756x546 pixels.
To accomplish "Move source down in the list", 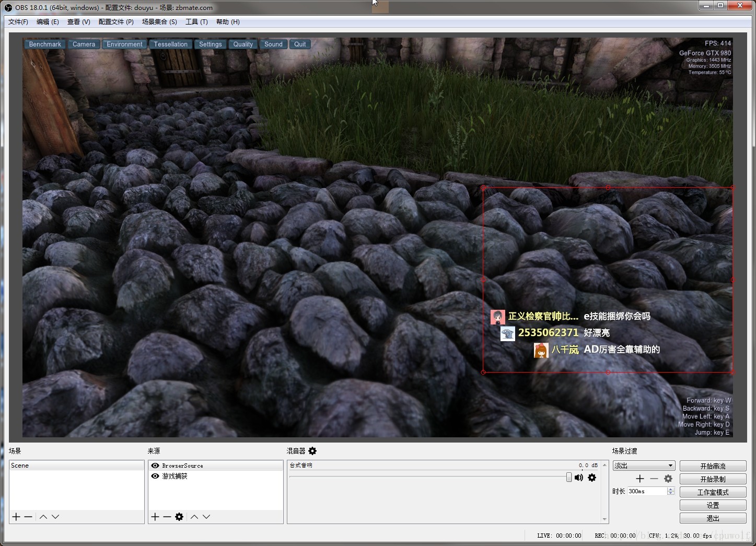I will (x=206, y=517).
